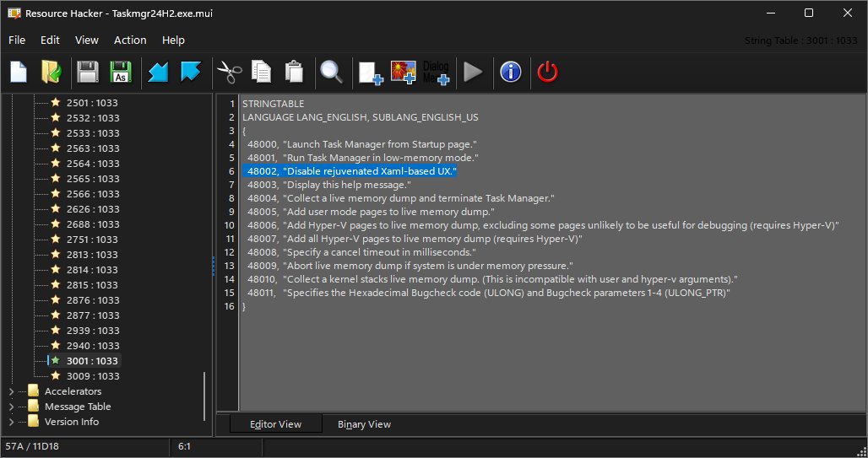Select string table 2501 : 1033

coord(92,103)
